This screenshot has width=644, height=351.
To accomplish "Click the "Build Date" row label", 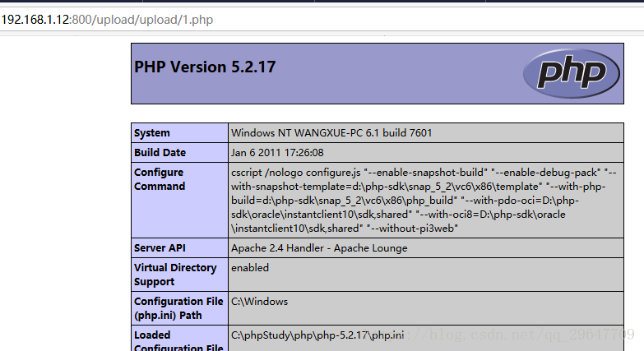I will pyautogui.click(x=160, y=153).
